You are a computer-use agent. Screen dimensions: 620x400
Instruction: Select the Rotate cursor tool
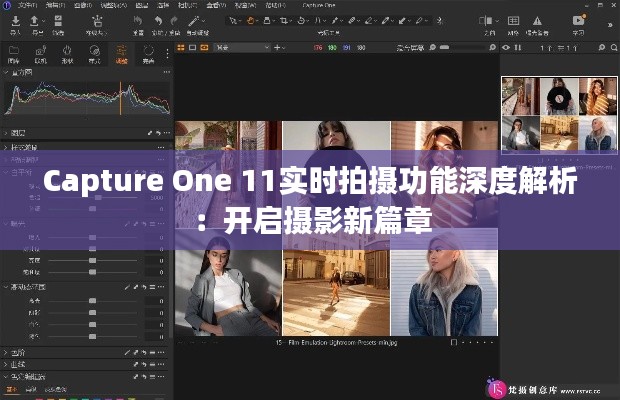pos(301,20)
